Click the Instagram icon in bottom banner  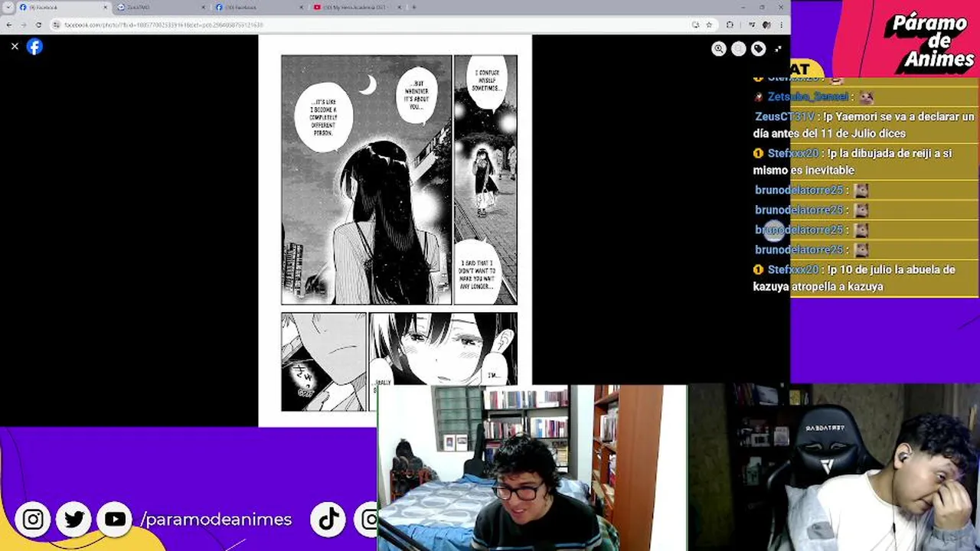[x=33, y=520]
